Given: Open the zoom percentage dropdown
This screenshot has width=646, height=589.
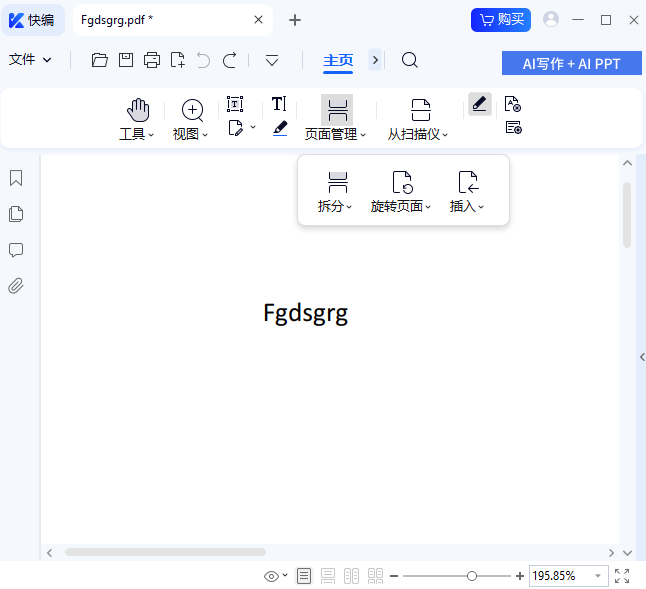Looking at the screenshot, I should point(598,576).
